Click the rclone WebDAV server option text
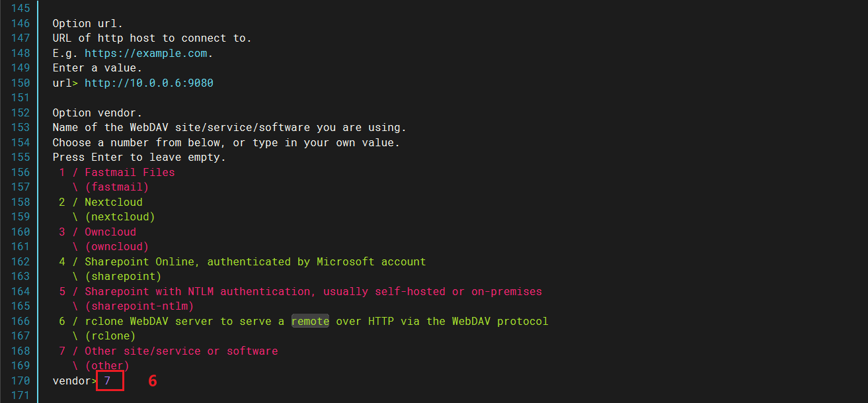Viewport: 868px width, 403px height. 316,321
